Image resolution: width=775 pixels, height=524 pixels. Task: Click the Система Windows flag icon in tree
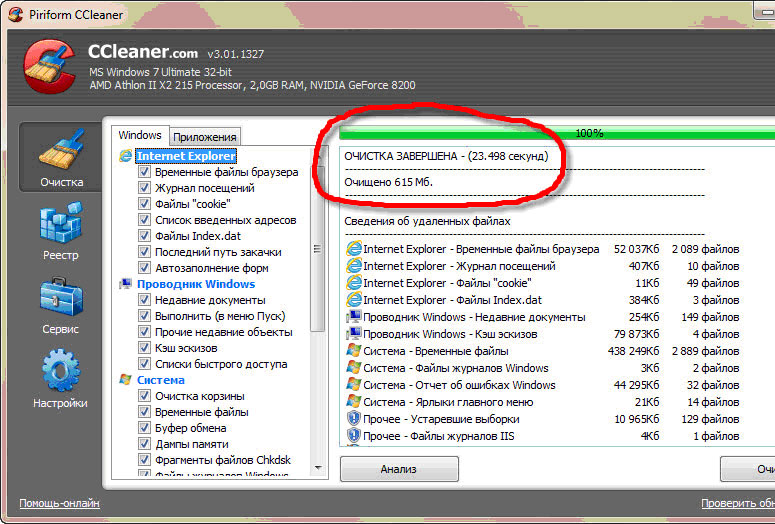click(126, 380)
